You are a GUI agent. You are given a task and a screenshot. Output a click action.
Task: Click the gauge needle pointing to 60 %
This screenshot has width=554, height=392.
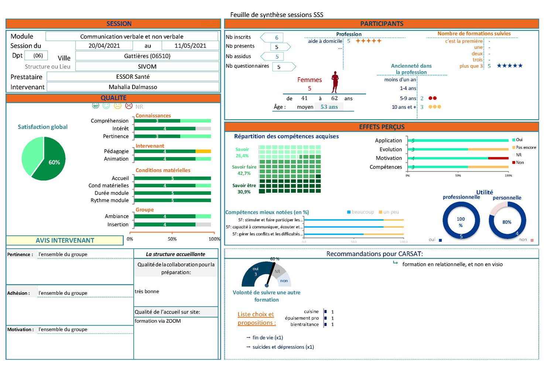coord(270,274)
